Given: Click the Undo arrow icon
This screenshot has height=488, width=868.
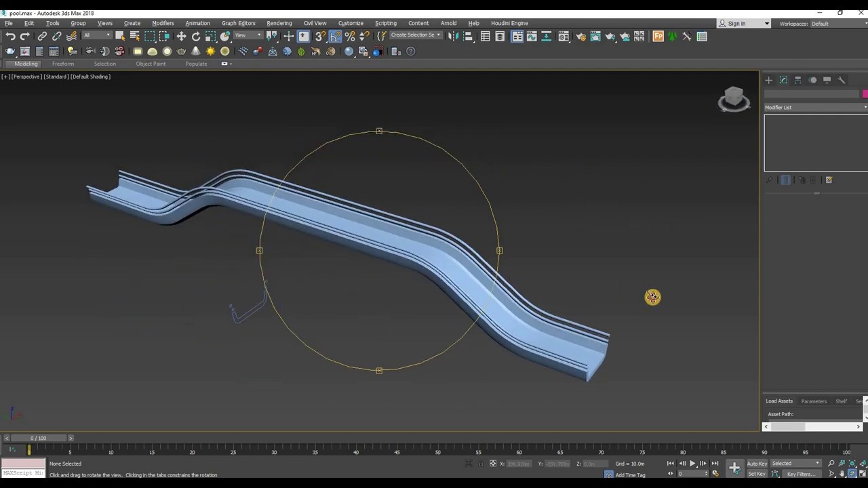Looking at the screenshot, I should coord(10,37).
